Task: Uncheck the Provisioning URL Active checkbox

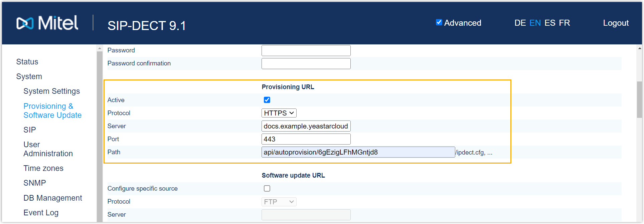Action: [267, 100]
